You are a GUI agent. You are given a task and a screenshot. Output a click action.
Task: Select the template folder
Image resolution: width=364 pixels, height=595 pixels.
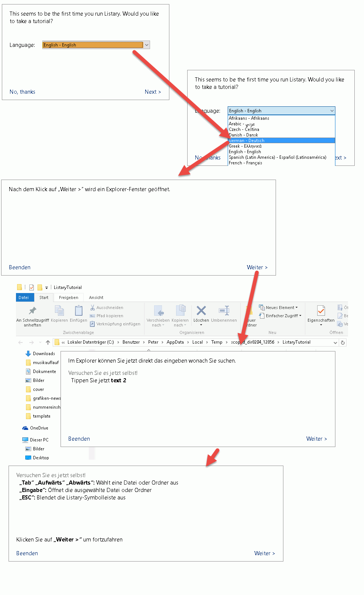click(38, 416)
